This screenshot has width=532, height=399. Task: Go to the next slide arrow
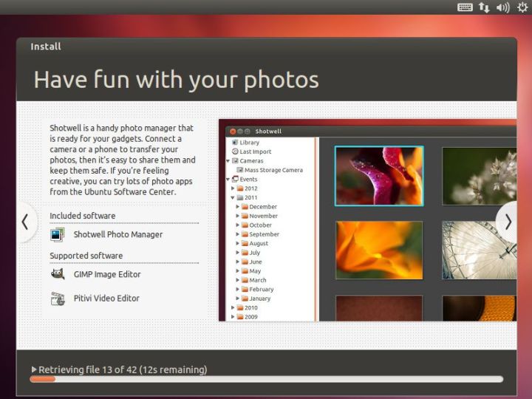pyautogui.click(x=508, y=222)
